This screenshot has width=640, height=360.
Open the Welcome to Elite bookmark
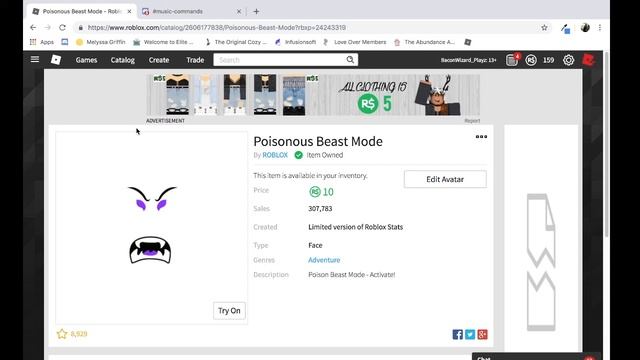[x=163, y=42]
